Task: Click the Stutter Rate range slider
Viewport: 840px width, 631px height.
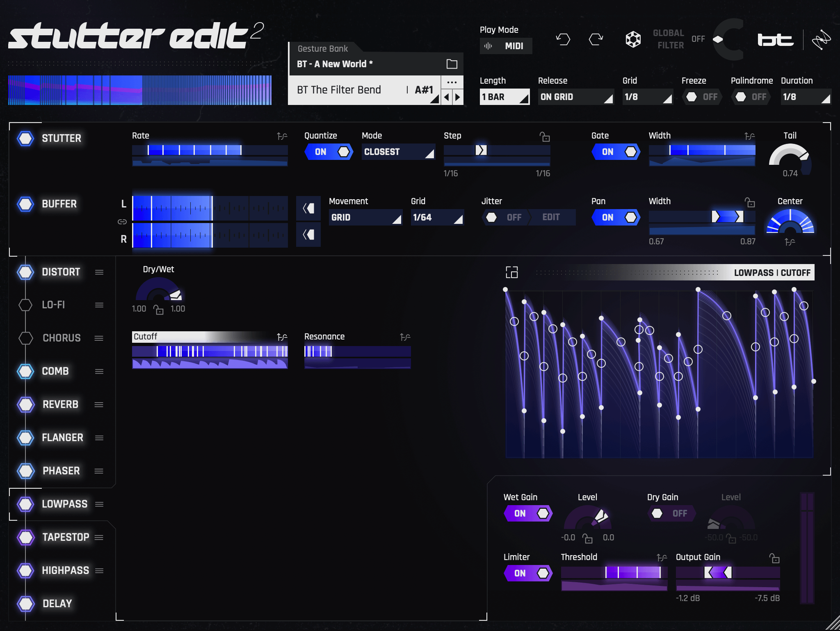Action: pyautogui.click(x=210, y=150)
